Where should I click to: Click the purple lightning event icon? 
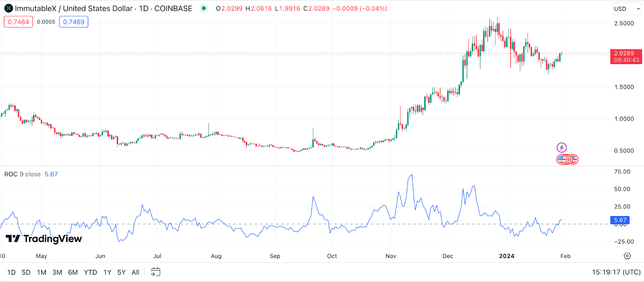click(x=561, y=148)
